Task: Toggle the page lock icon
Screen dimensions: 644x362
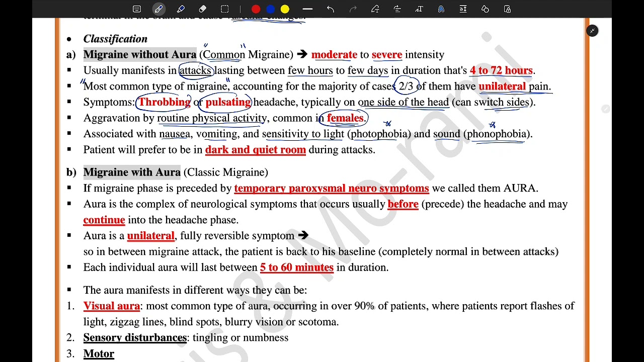Action: pyautogui.click(x=507, y=9)
